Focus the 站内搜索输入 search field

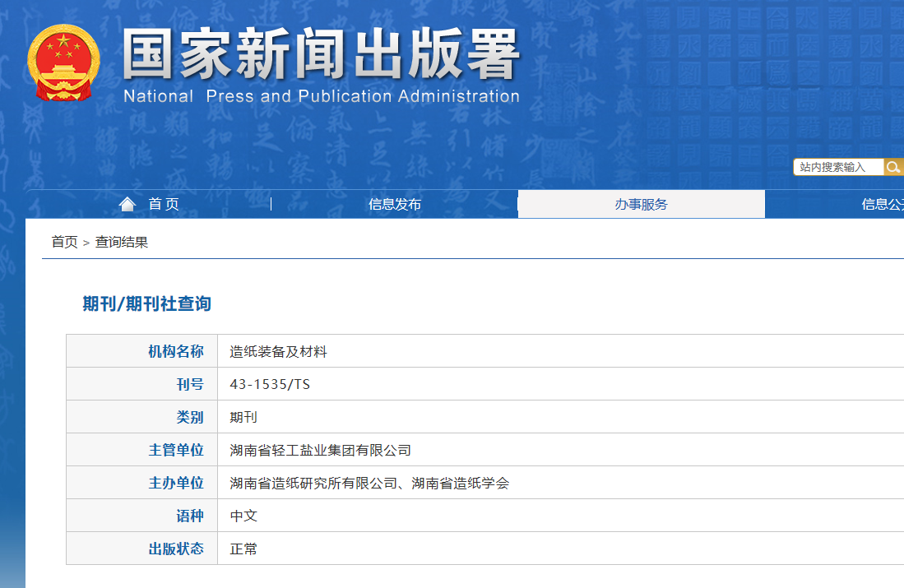(x=838, y=167)
